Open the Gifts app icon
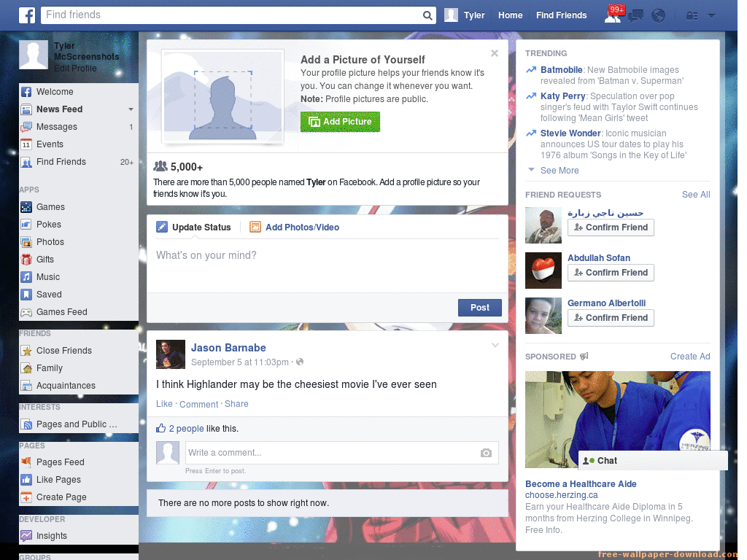 point(26,260)
